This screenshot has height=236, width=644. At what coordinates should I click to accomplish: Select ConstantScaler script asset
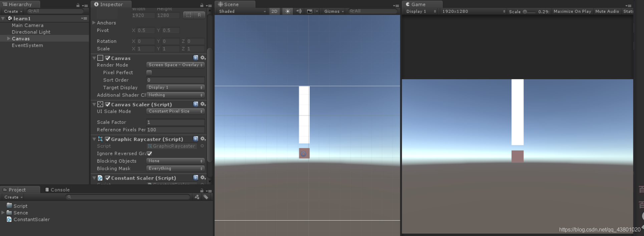[x=32, y=219]
